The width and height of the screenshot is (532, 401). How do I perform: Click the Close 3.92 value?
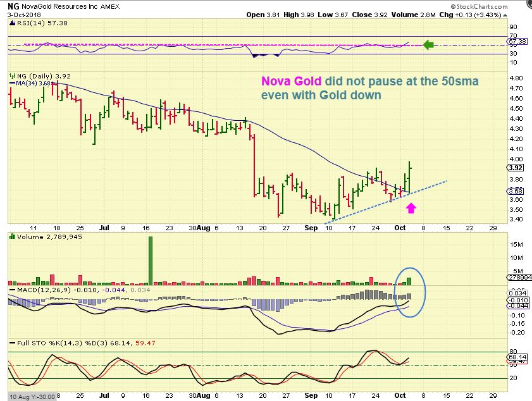[x=369, y=15]
